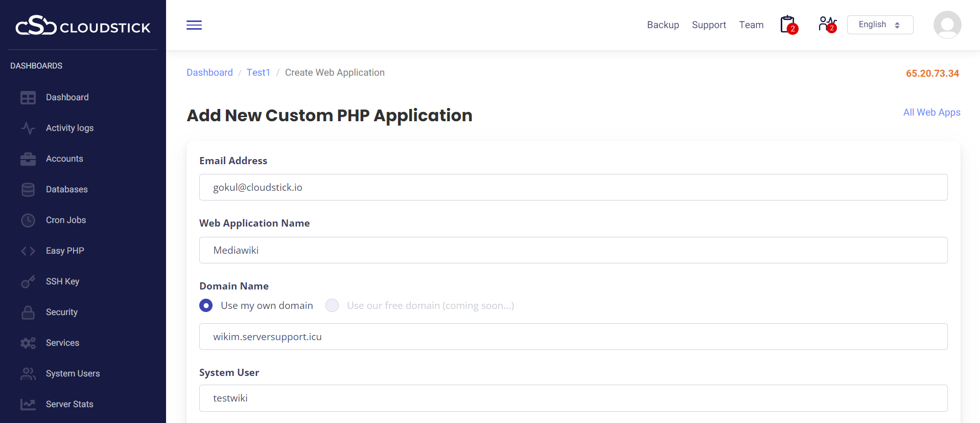980x423 pixels.
Task: Click the hamburger menu icon
Action: pyautogui.click(x=194, y=25)
